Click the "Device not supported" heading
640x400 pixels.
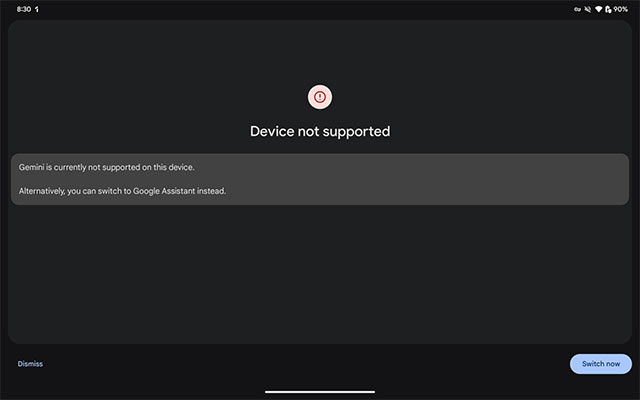pyautogui.click(x=319, y=131)
